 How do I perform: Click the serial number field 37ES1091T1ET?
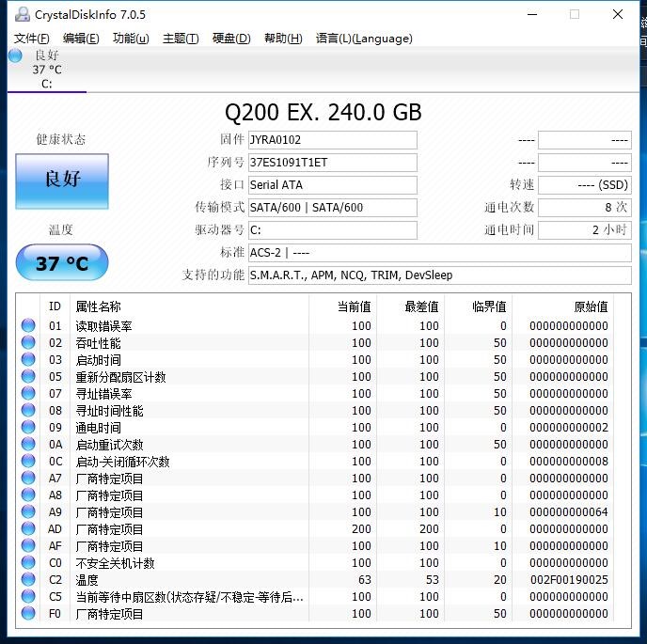pos(333,163)
